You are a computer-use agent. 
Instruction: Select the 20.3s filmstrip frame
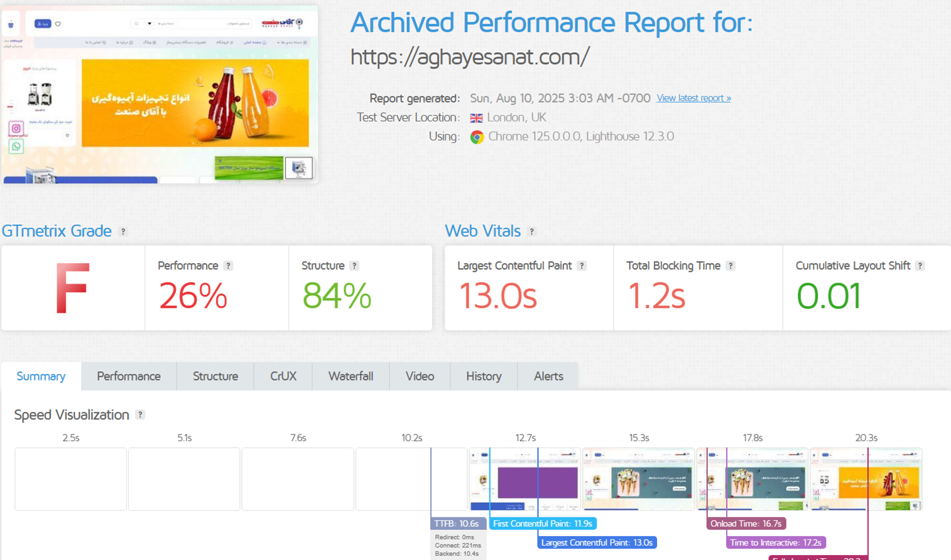click(x=866, y=479)
